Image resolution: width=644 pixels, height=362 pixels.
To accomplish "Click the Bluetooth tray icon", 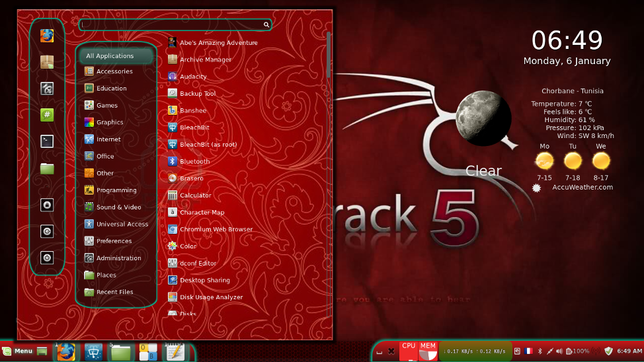I will click(540, 351).
